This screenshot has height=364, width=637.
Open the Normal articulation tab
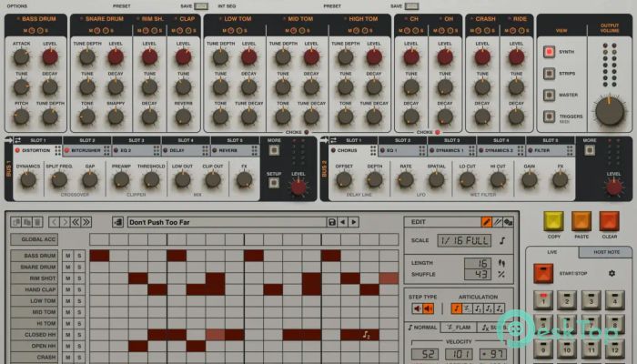[x=422, y=327]
